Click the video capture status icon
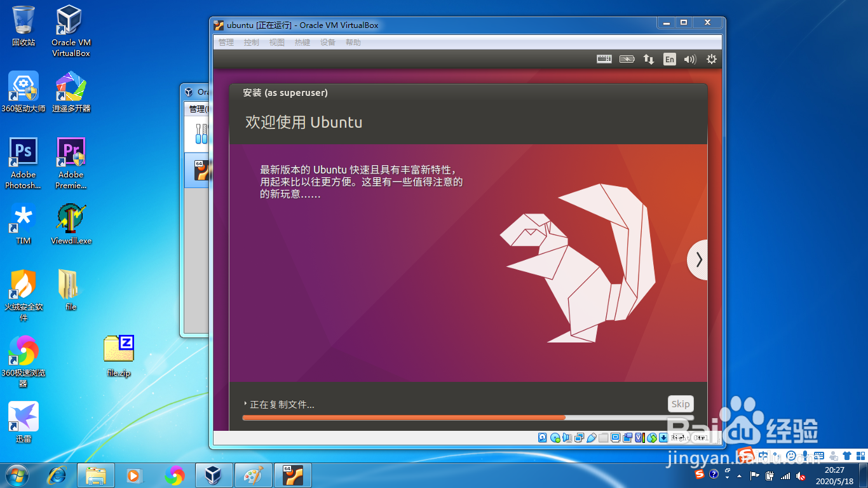 click(627, 437)
